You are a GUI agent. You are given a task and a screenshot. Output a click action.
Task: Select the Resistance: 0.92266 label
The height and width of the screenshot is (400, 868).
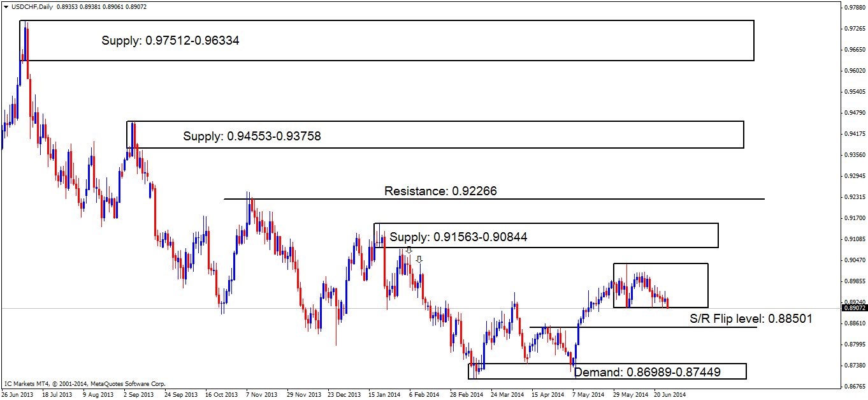(x=440, y=191)
